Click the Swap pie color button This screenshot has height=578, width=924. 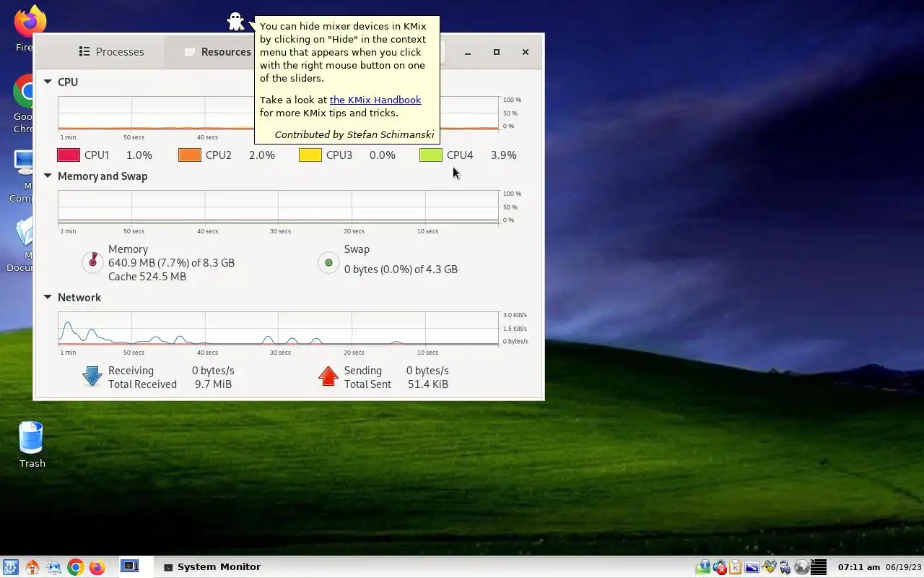point(328,262)
